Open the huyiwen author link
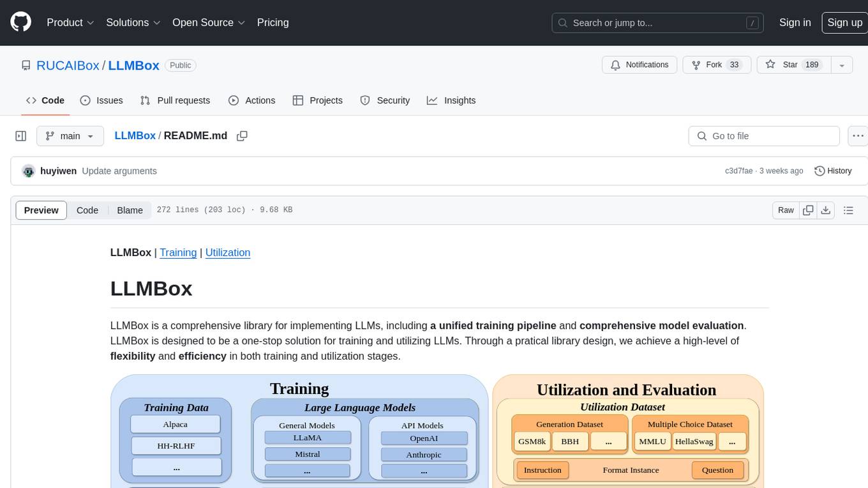The image size is (868, 488). (58, 171)
